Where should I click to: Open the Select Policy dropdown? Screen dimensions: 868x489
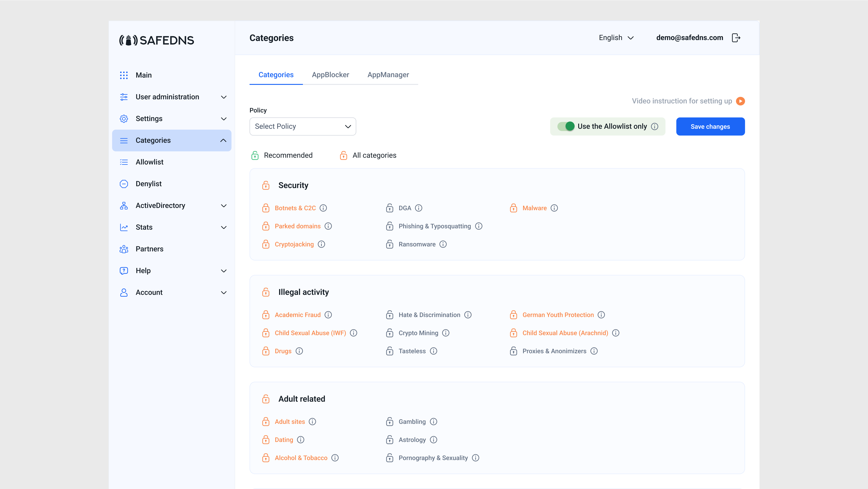302,126
